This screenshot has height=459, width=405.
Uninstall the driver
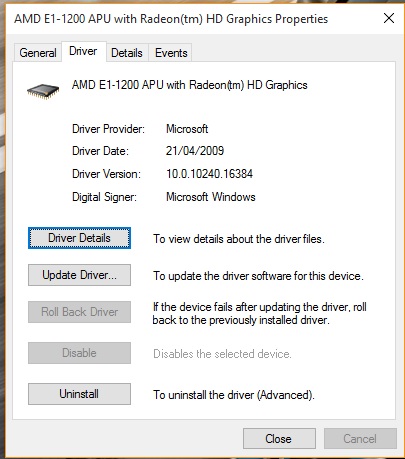tap(79, 394)
